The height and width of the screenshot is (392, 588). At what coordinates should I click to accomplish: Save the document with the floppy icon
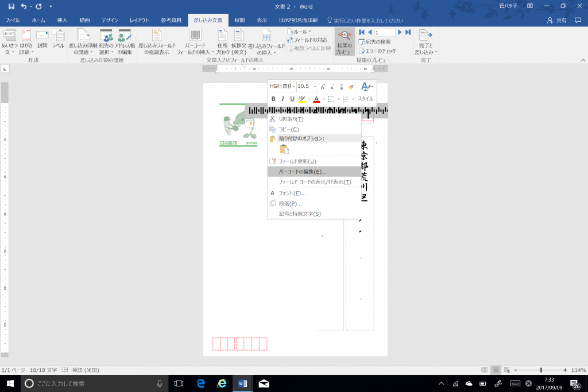click(x=11, y=6)
